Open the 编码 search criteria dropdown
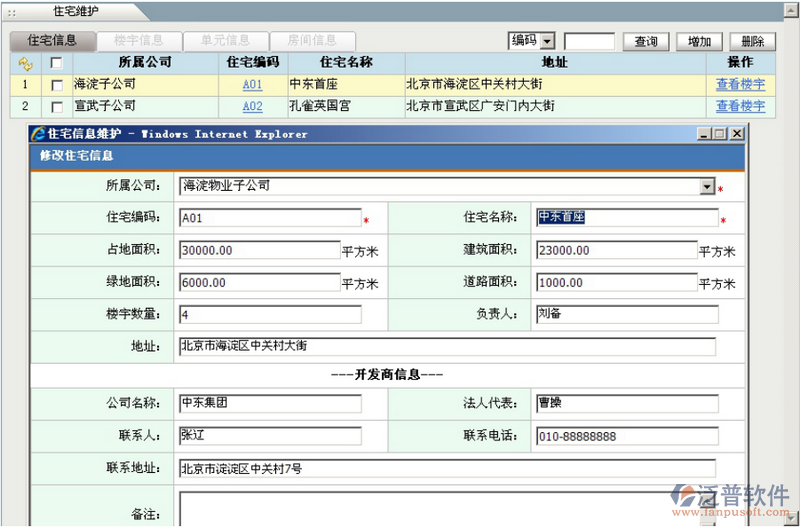 pyautogui.click(x=547, y=41)
